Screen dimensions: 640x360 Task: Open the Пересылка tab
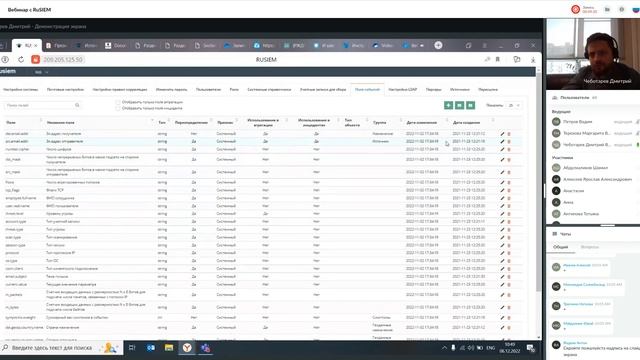pyautogui.click(x=488, y=89)
